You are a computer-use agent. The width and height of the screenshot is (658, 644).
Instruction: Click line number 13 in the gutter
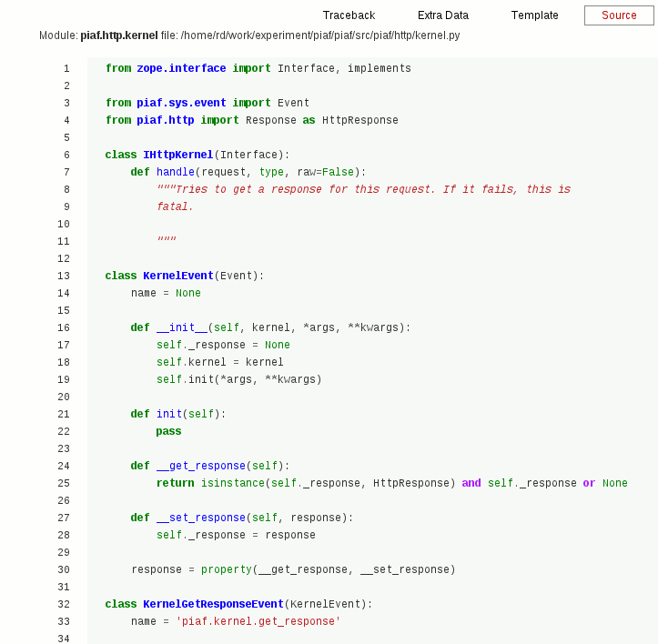point(64,277)
